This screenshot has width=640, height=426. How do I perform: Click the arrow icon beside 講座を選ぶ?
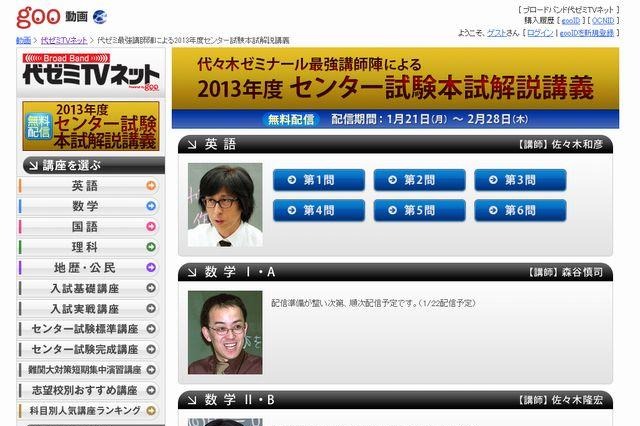click(34, 166)
